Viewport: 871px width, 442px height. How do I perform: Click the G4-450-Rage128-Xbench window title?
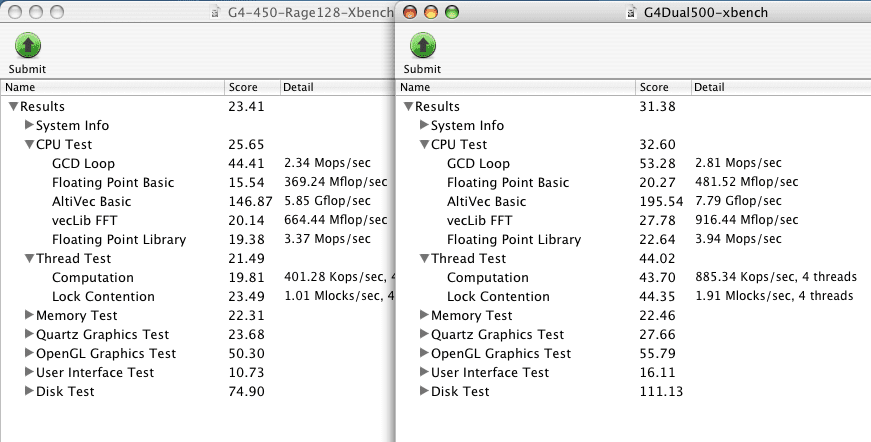pyautogui.click(x=311, y=12)
